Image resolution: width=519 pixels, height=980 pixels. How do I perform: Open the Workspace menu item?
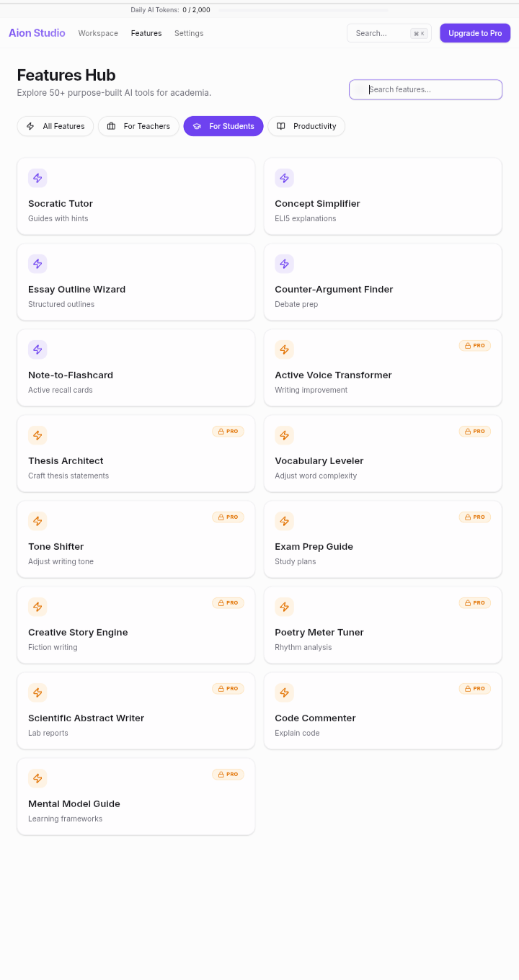[98, 33]
